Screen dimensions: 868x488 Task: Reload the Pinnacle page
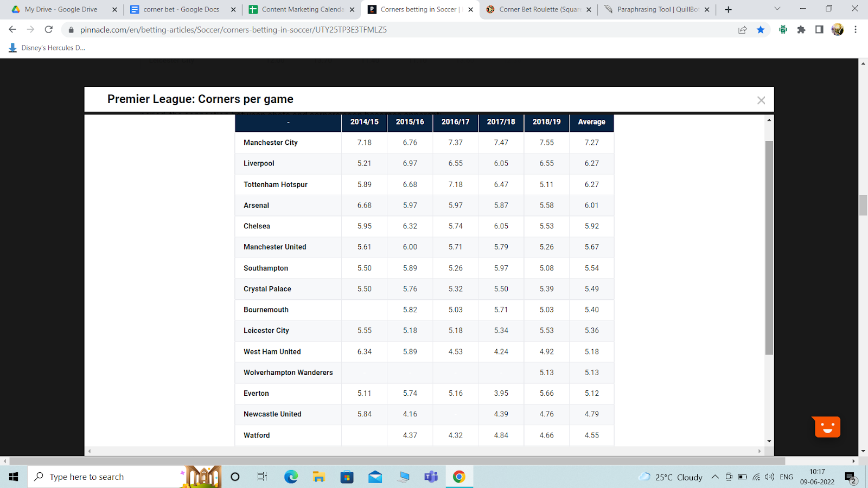click(49, 29)
